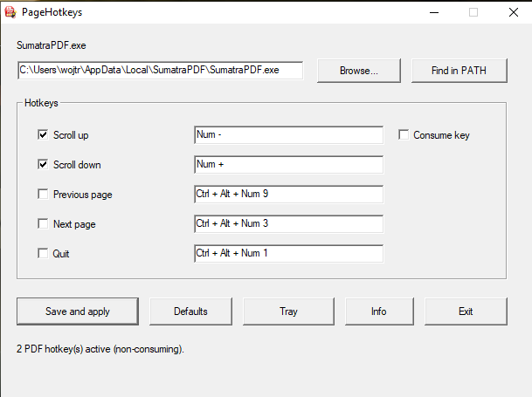Uncheck the Scroll up checkbox

click(x=43, y=134)
